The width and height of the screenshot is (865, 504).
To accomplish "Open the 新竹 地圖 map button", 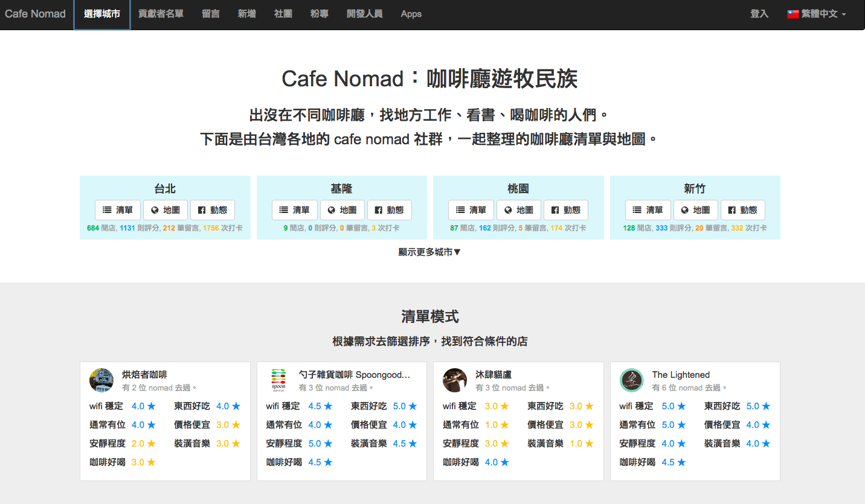I will (696, 210).
